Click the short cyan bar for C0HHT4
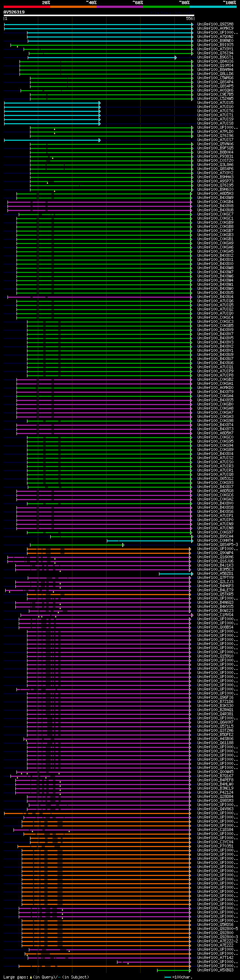 click(x=150, y=541)
